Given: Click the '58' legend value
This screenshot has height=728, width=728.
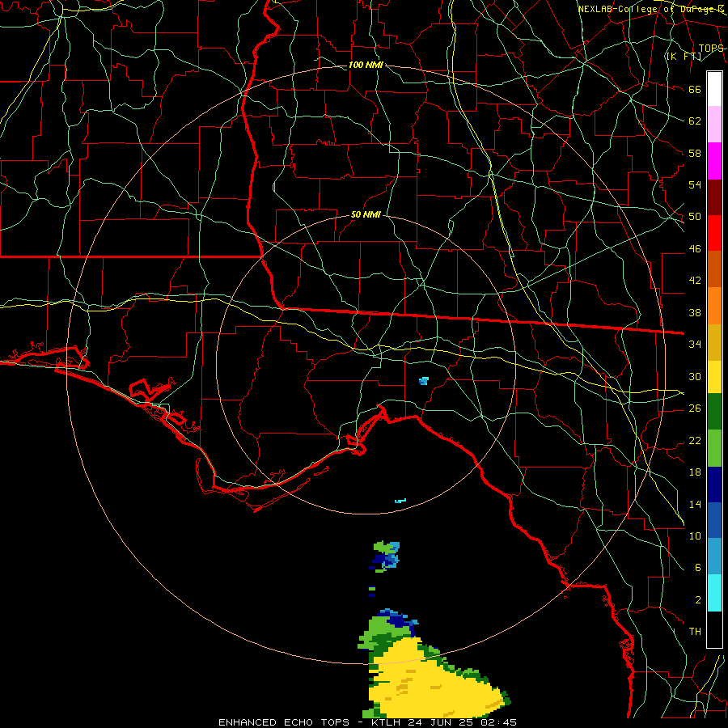Looking at the screenshot, I should tap(695, 153).
